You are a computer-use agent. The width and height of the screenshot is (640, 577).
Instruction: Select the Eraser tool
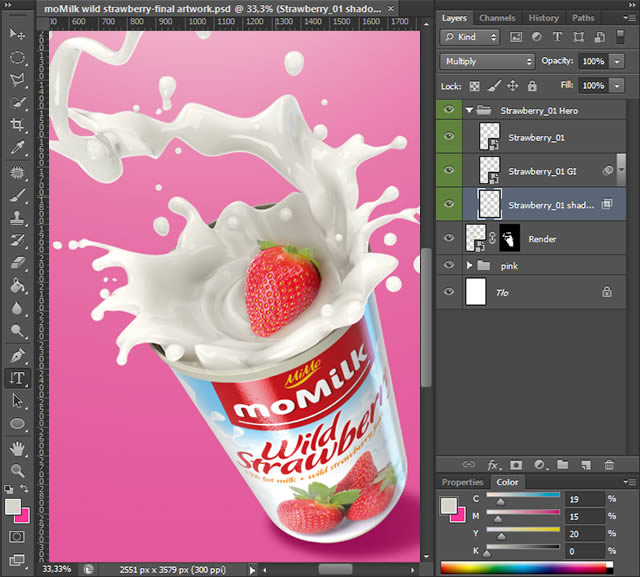pyautogui.click(x=17, y=263)
